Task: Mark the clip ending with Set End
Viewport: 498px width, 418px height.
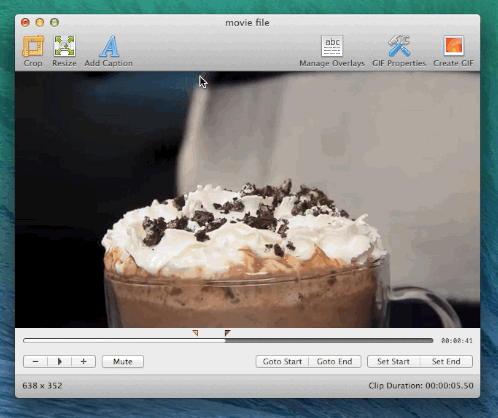Action: [446, 361]
